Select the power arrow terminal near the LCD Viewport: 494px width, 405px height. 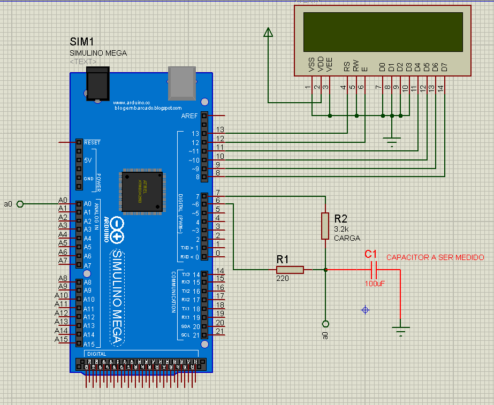coord(268,32)
